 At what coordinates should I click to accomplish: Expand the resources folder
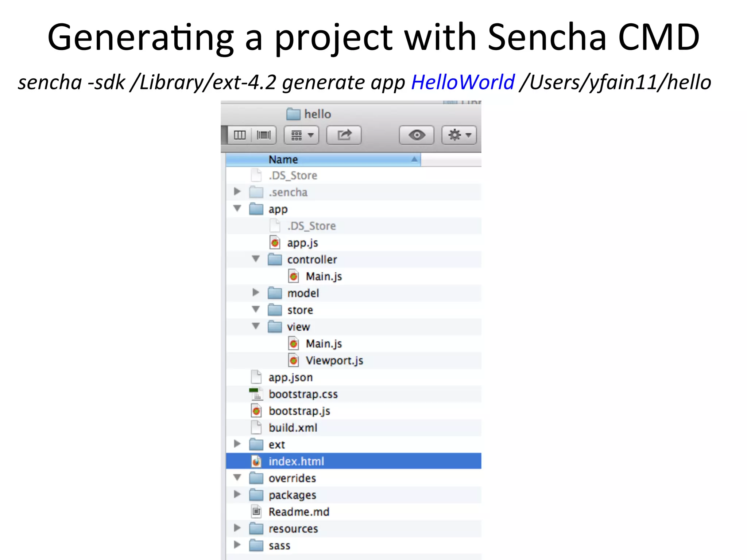point(237,528)
